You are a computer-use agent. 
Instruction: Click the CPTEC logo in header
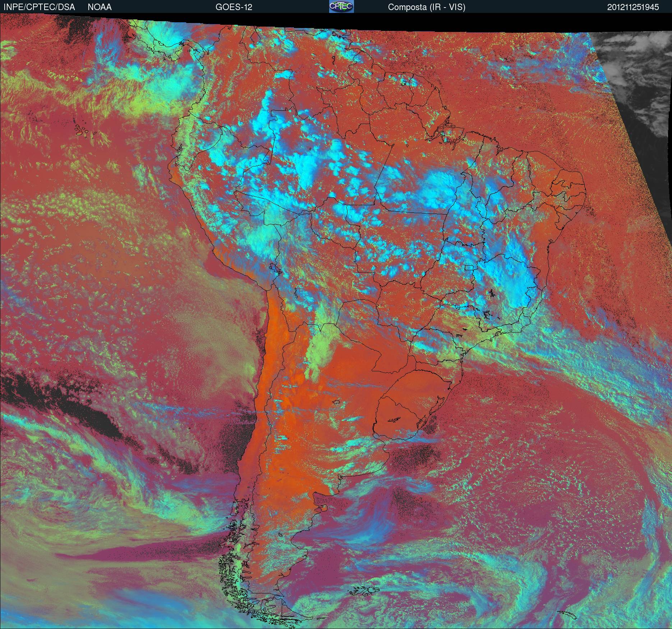click(x=341, y=6)
